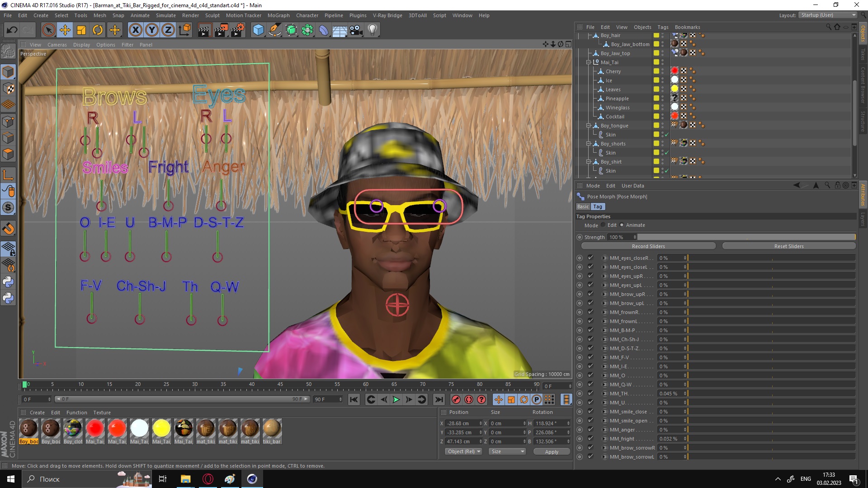Switch to the Basic tab
Image resolution: width=868 pixels, height=488 pixels.
coord(583,206)
